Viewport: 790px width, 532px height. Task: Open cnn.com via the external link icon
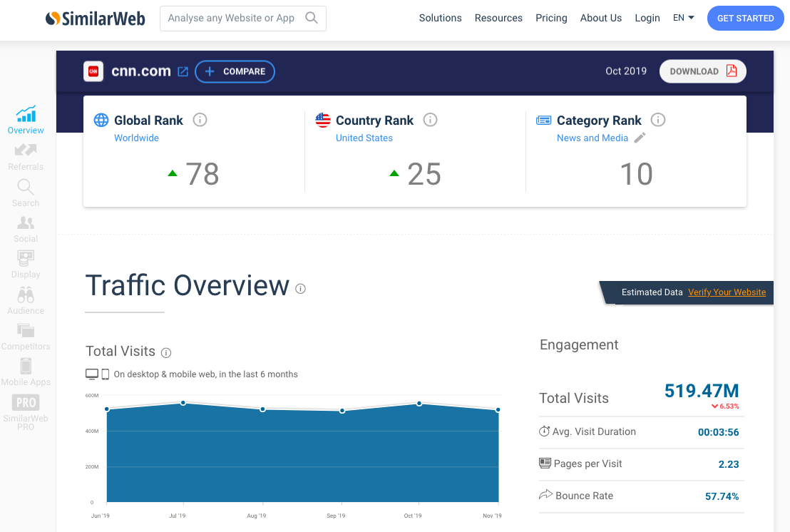click(x=183, y=71)
